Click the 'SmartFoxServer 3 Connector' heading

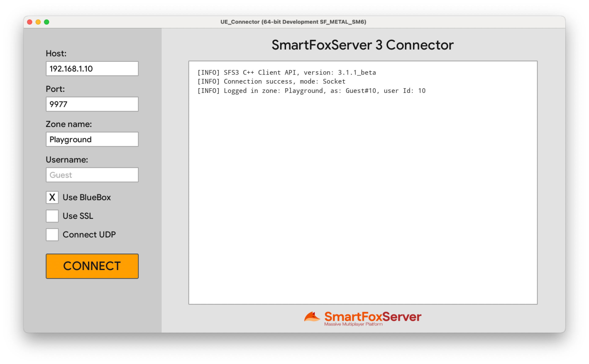(363, 45)
